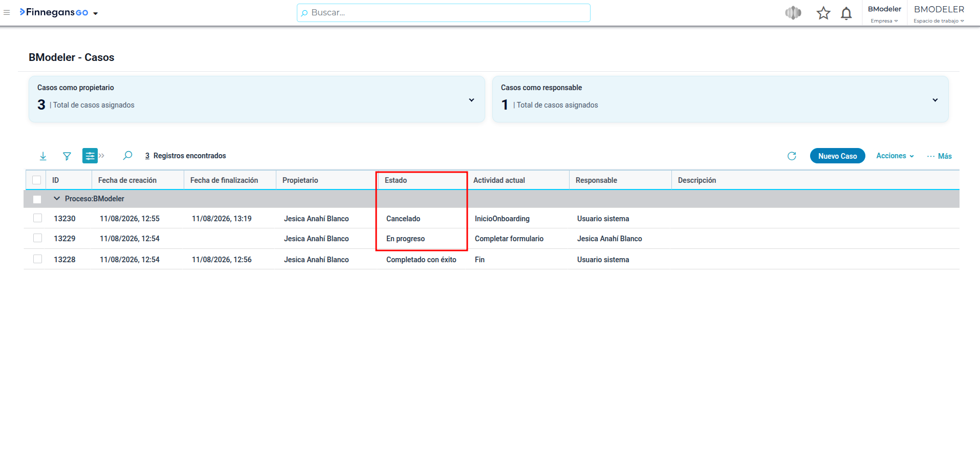Expand the Casos como propietario card
Image resolution: width=980 pixels, height=464 pixels.
pos(471,100)
